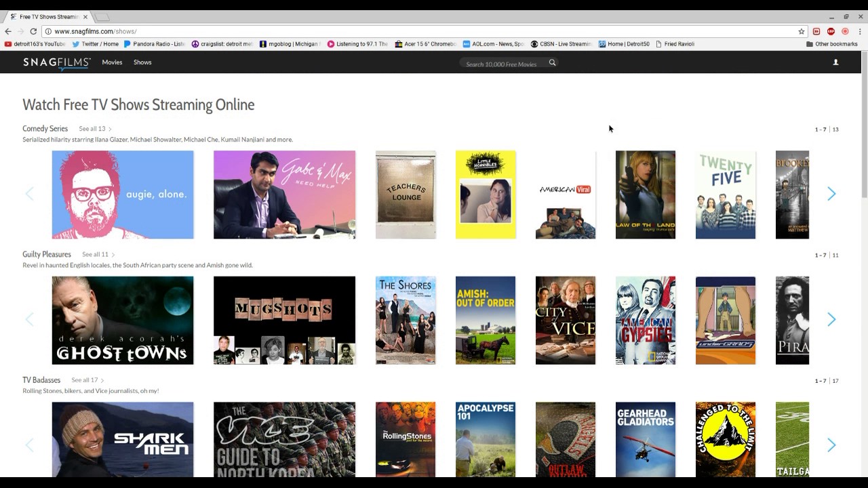Screen dimensions: 868x488
Task: Open the City of Vice show
Action: tap(566, 320)
